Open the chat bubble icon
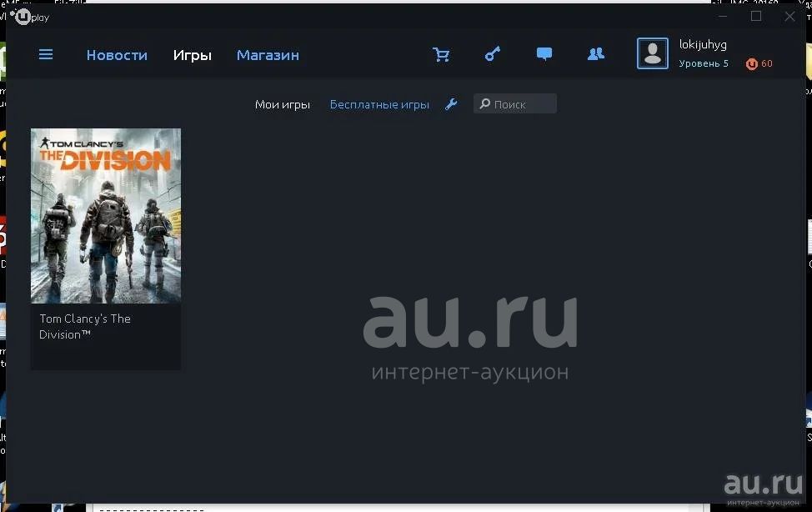The width and height of the screenshot is (812, 512). pyautogui.click(x=544, y=54)
